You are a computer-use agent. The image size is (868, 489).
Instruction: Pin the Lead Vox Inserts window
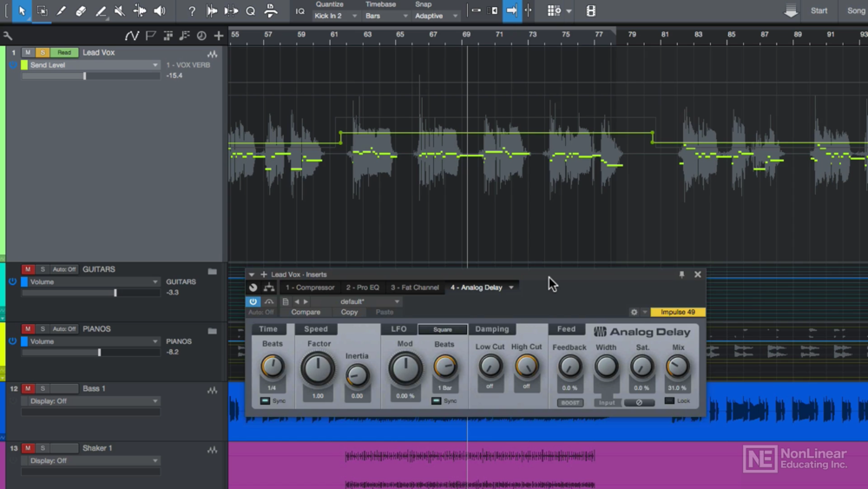[x=681, y=274]
